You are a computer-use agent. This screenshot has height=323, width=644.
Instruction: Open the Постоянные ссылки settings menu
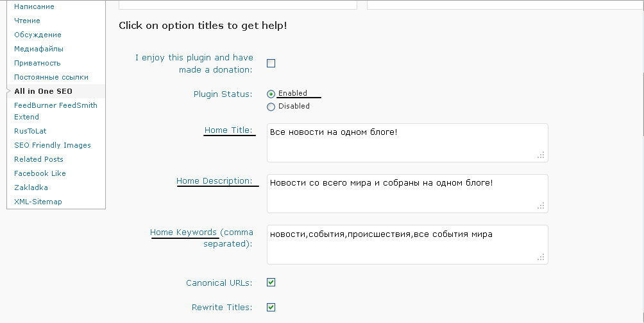(x=51, y=77)
